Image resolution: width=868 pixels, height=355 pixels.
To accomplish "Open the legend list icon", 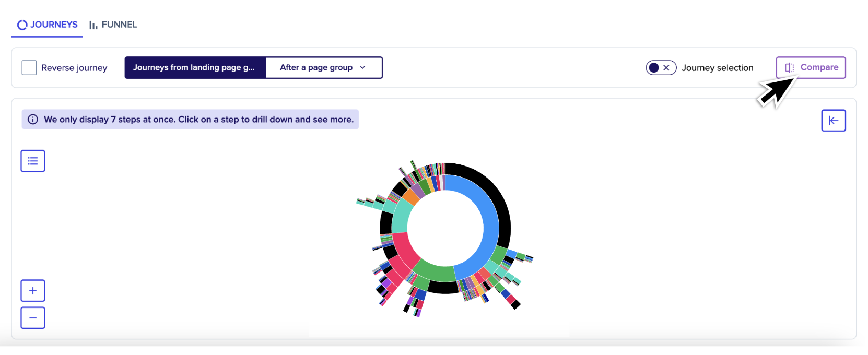I will (33, 161).
